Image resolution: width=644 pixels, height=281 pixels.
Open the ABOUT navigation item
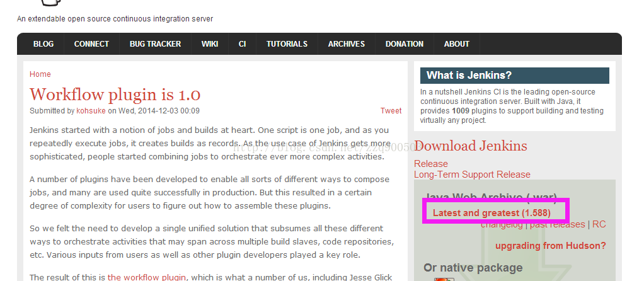(456, 44)
